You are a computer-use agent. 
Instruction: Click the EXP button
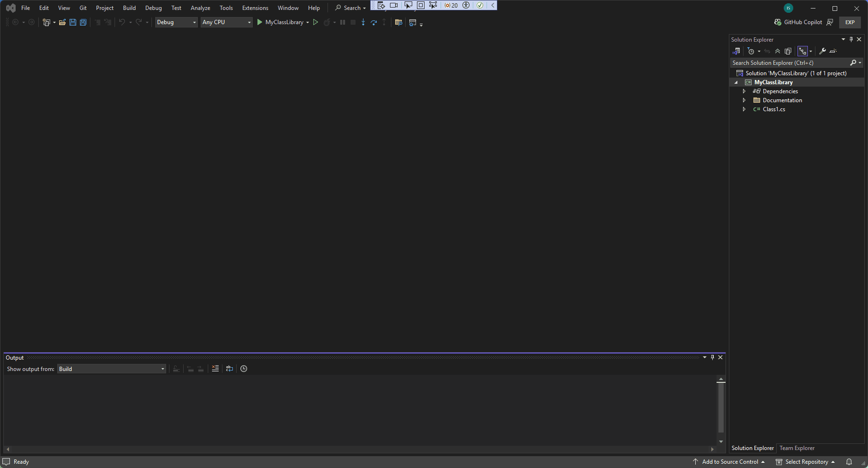[850, 22]
